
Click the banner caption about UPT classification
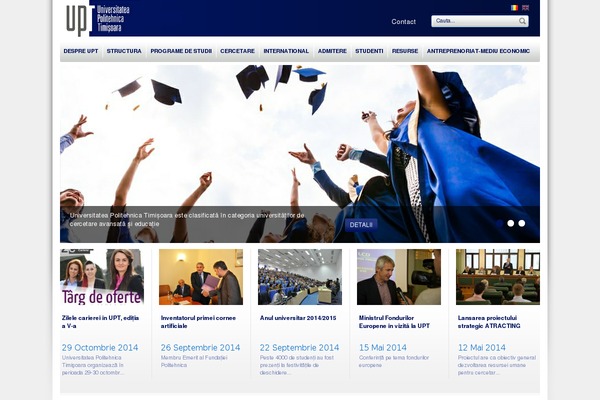[x=187, y=220]
